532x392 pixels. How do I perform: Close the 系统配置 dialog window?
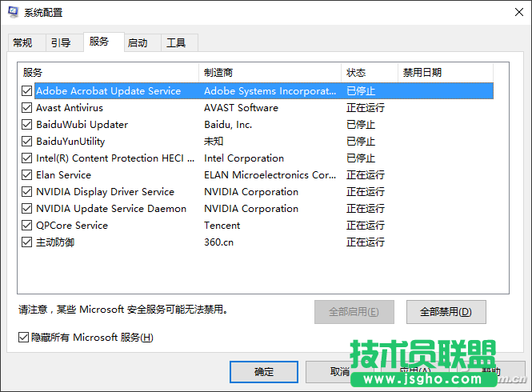pos(513,13)
